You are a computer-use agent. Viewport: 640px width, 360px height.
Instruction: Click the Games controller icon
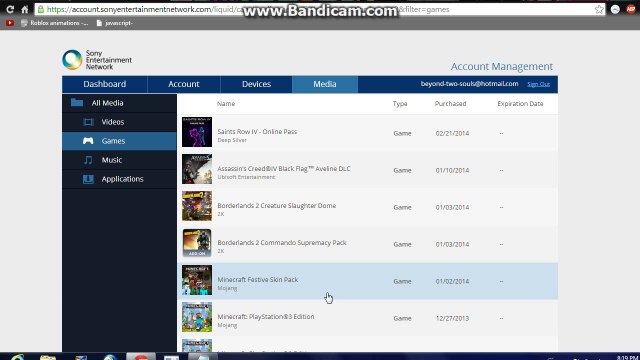click(x=88, y=141)
